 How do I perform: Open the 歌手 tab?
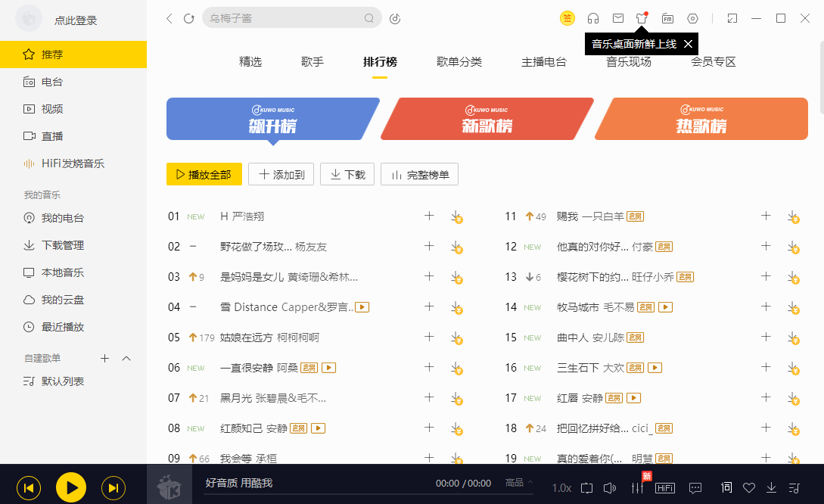[x=312, y=61]
